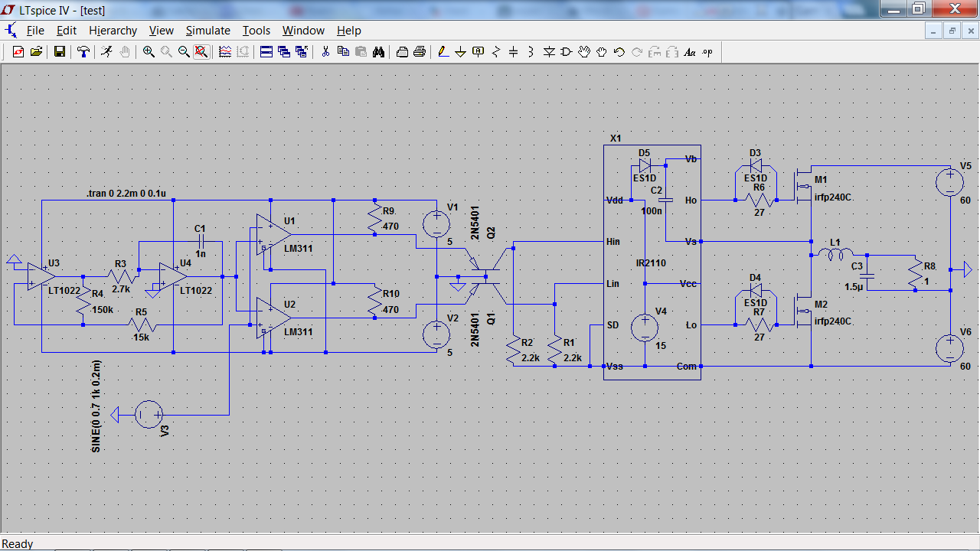Click the SPICE directive '.op' icon

pos(707,52)
